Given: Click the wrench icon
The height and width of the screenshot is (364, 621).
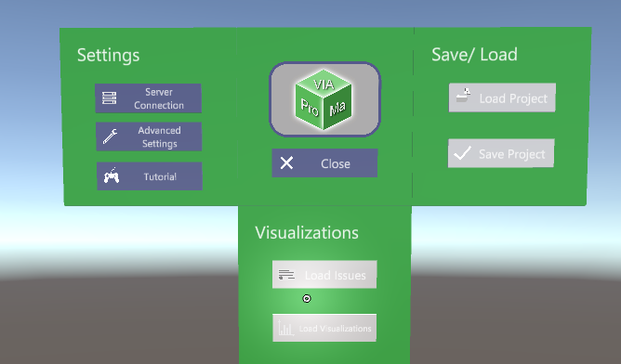Looking at the screenshot, I should [110, 136].
